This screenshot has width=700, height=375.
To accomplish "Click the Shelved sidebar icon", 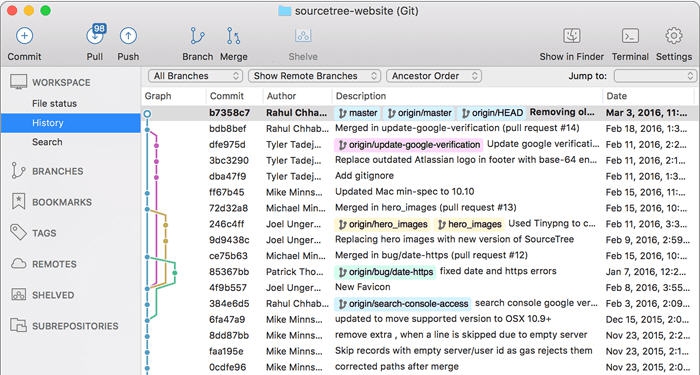I will [18, 295].
